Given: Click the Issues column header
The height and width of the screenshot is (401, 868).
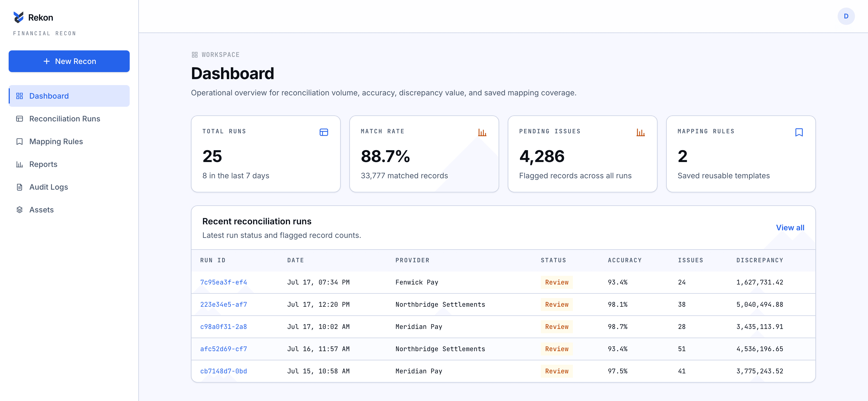Looking at the screenshot, I should point(690,260).
